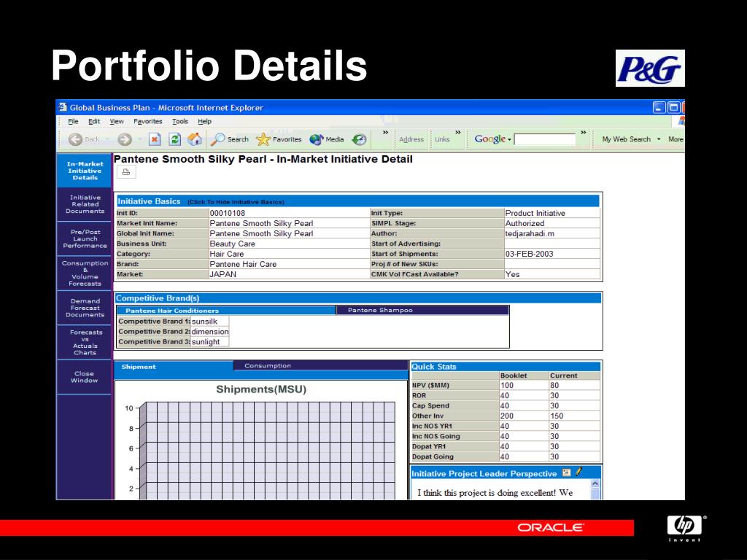Open the Forward button history dropdown arrow
The height and width of the screenshot is (560, 747).
pos(139,139)
